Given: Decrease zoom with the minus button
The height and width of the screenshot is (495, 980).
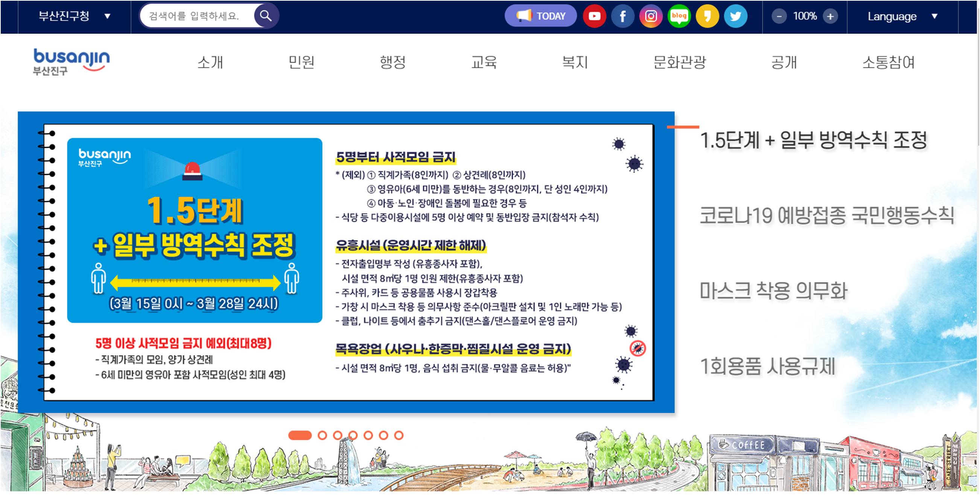Looking at the screenshot, I should pos(779,16).
